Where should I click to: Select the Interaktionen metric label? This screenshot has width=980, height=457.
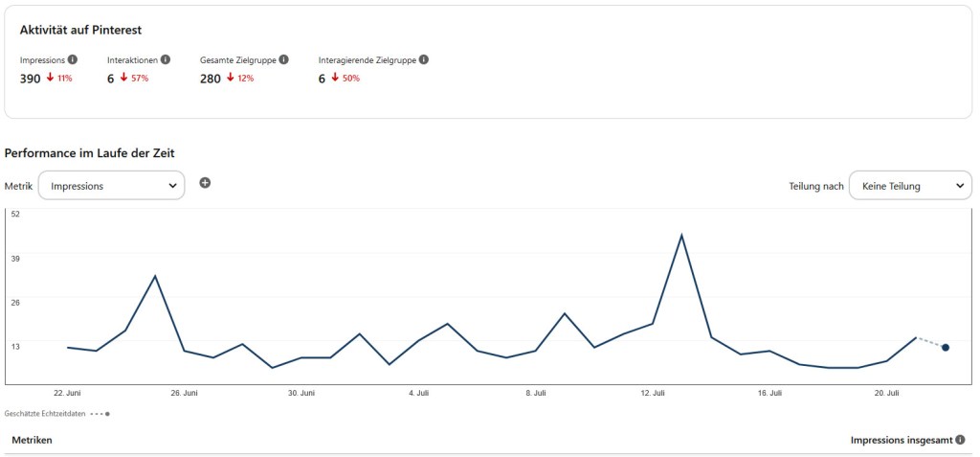pos(132,60)
